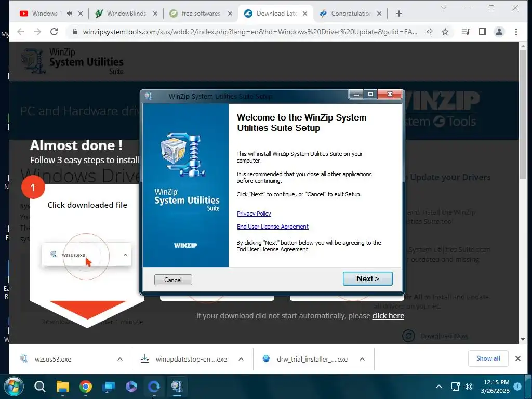This screenshot has height=399, width=532.
Task: Expand options for wzsus53.exe download
Action: (120, 359)
